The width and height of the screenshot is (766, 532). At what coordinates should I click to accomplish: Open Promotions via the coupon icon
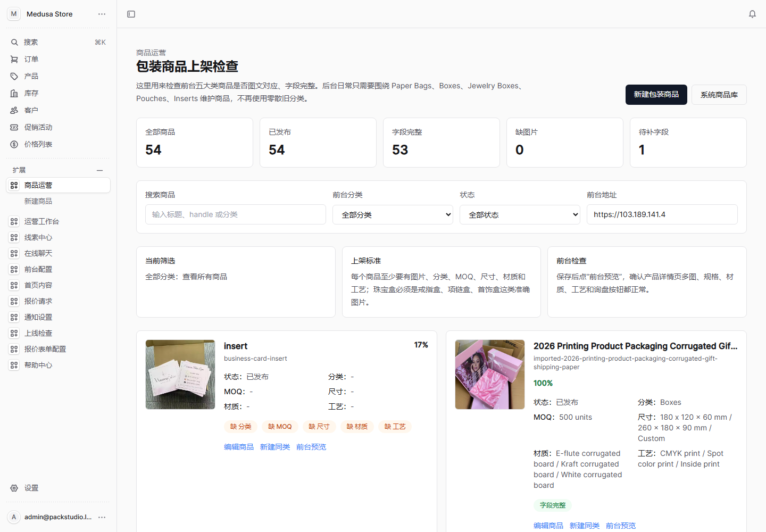tap(14, 127)
